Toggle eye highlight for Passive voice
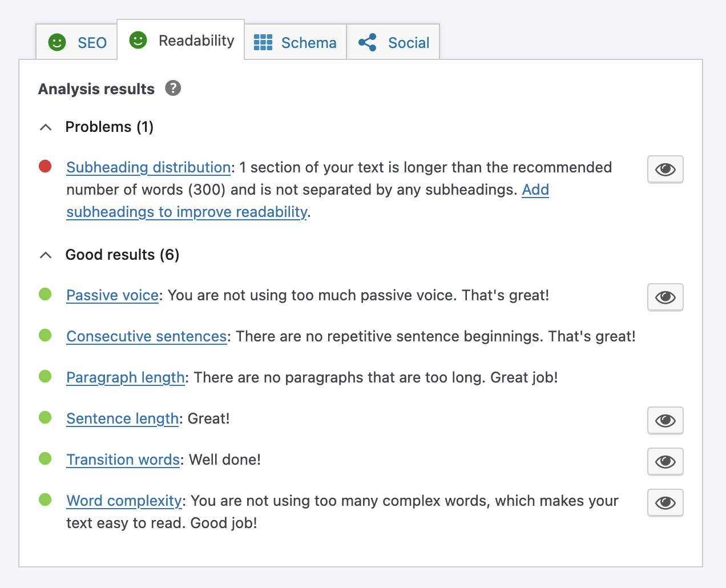The height and width of the screenshot is (588, 726). 665,297
